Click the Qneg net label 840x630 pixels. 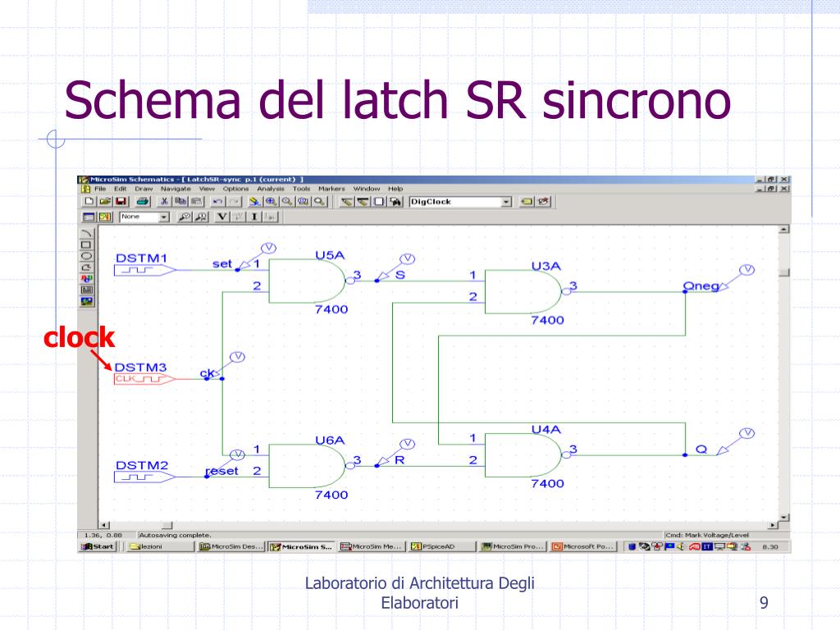(701, 286)
